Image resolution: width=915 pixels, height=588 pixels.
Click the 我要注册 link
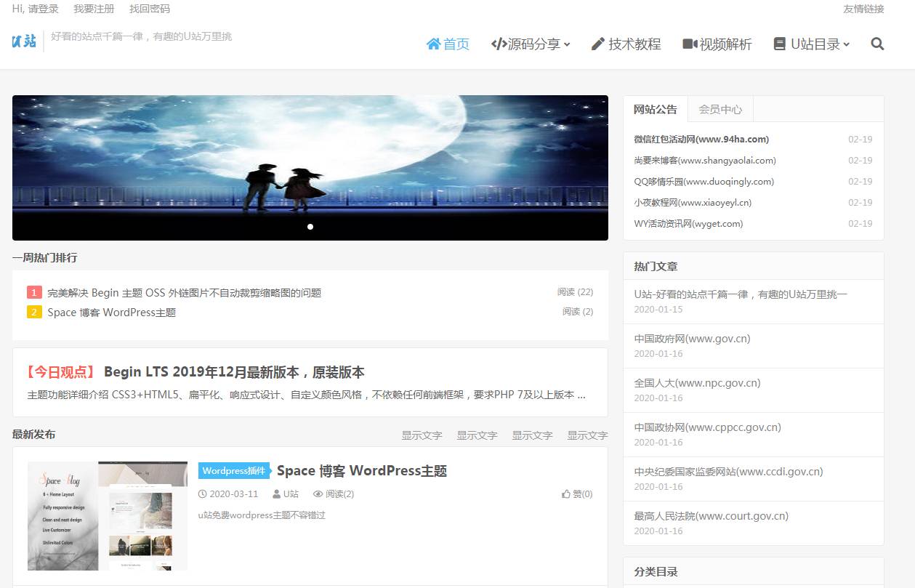(94, 9)
